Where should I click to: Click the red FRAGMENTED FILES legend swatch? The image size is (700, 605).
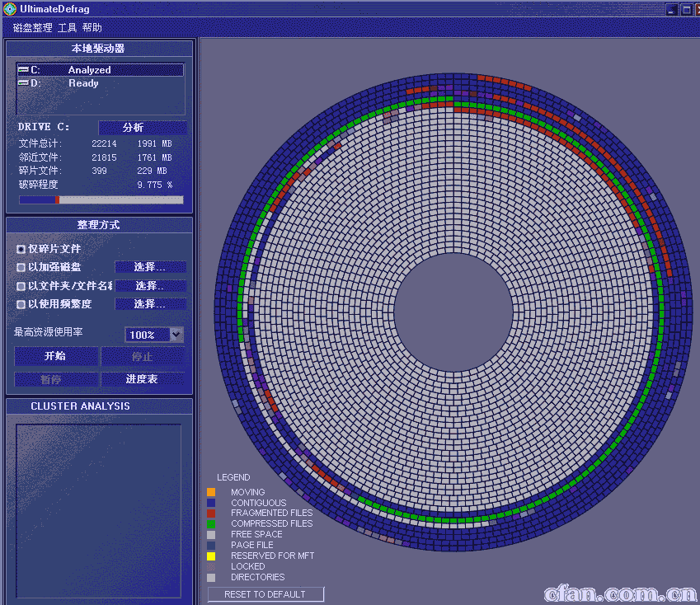pyautogui.click(x=211, y=514)
